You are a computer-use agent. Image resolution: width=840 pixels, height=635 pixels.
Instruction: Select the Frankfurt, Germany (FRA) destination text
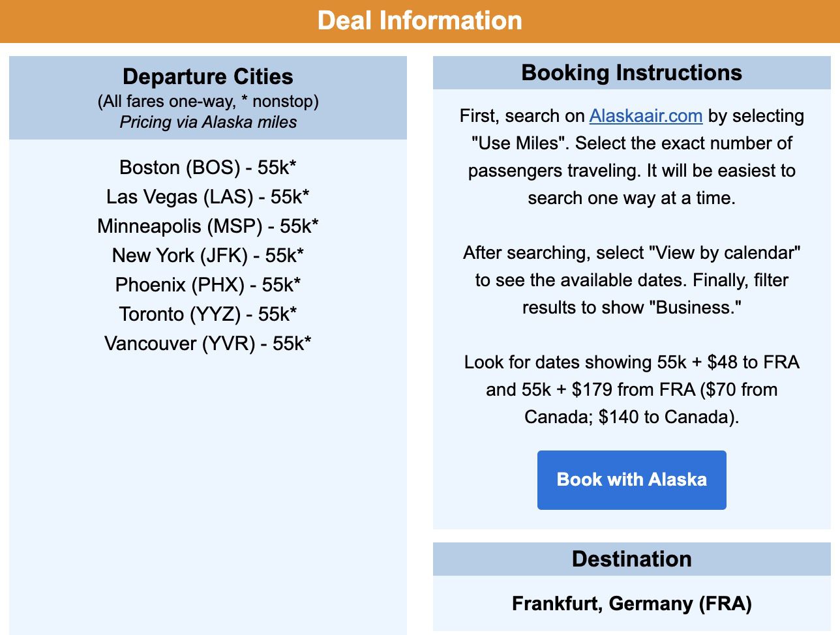pos(631,604)
